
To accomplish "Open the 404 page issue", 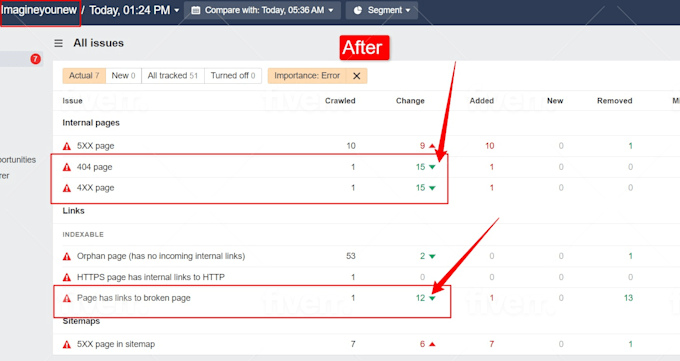I will click(x=95, y=167).
